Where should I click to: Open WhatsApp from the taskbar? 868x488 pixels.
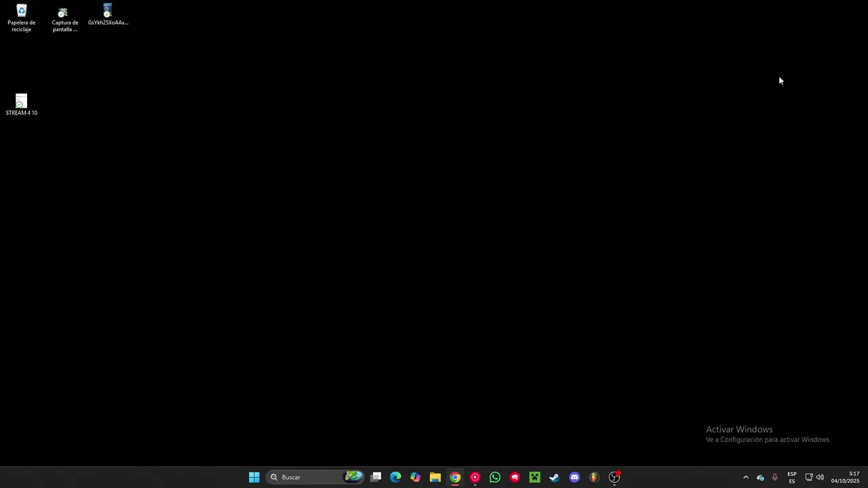[495, 477]
